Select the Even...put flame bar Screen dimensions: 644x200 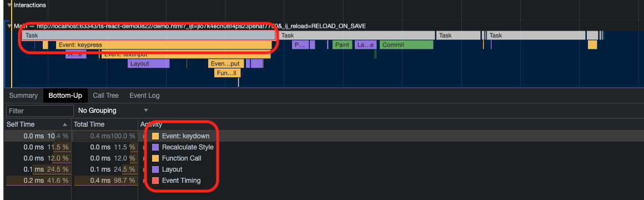(226, 64)
